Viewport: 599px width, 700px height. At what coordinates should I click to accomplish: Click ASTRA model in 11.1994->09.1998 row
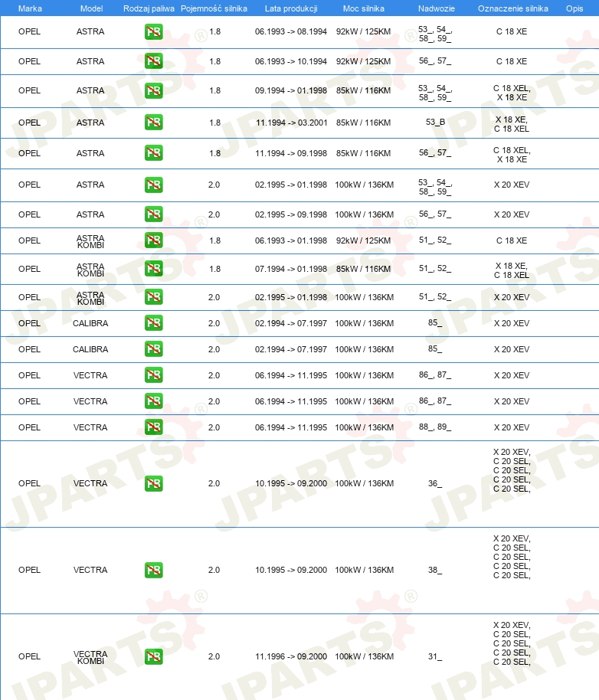coord(90,153)
